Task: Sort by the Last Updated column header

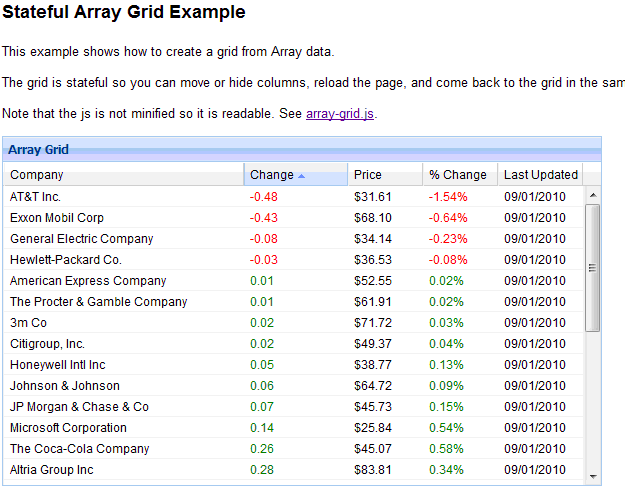Action: tap(540, 175)
